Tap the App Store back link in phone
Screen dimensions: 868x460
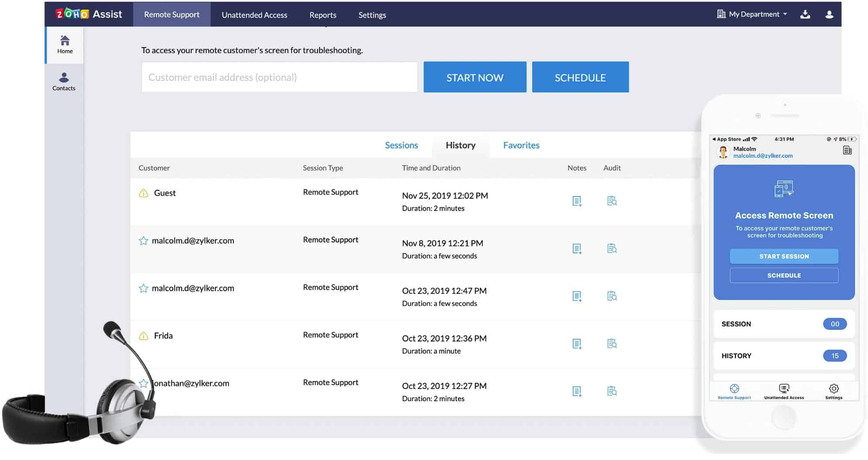[726, 139]
